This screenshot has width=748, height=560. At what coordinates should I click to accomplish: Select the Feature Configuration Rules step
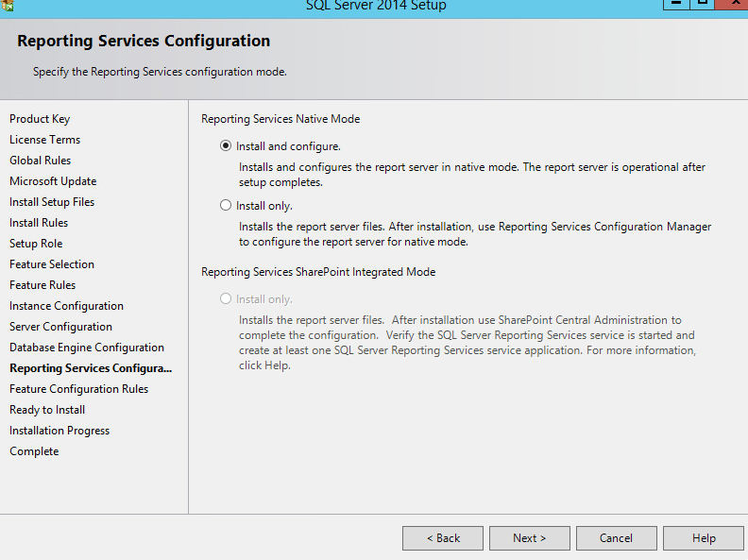78,389
